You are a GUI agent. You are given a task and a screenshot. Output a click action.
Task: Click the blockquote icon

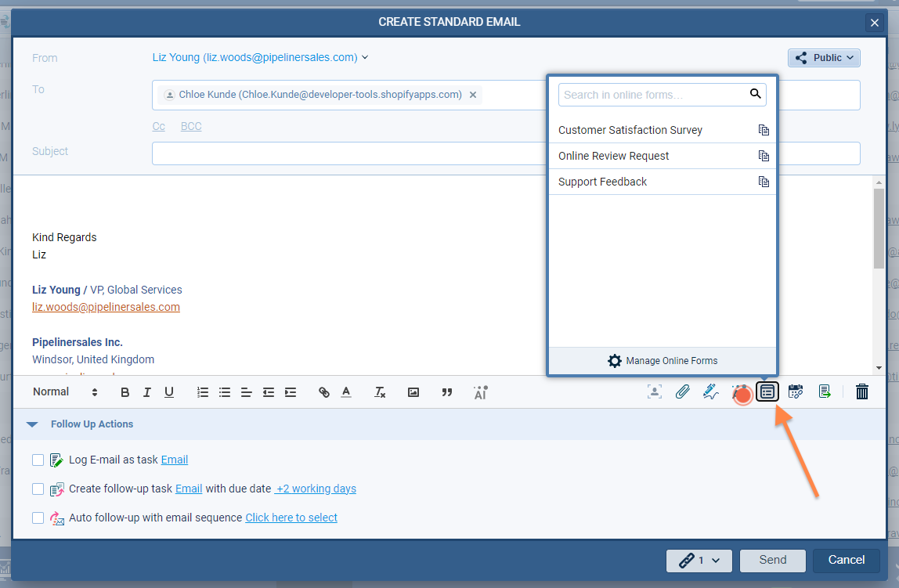pos(447,392)
